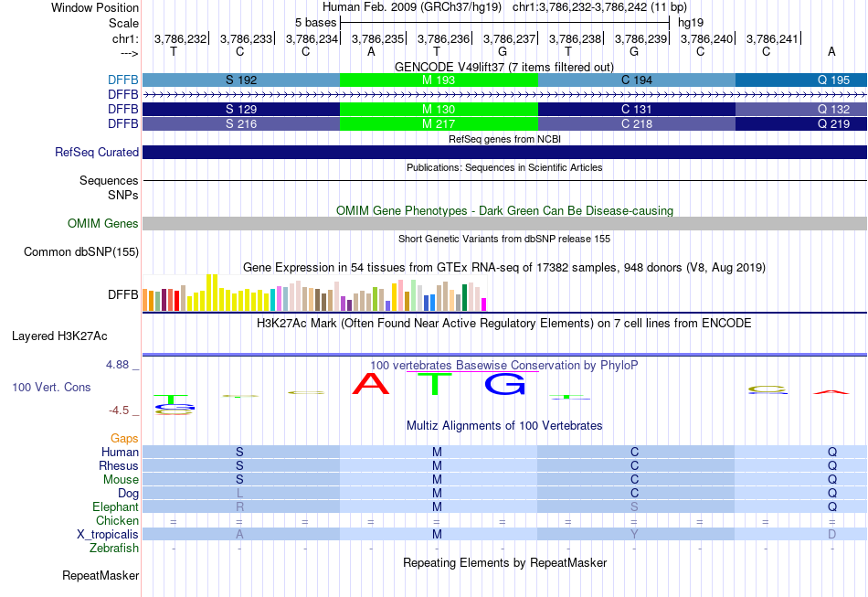Click Publications: Sequences in Scientific Articles title
Screen dimensions: 868x597
click(x=504, y=167)
